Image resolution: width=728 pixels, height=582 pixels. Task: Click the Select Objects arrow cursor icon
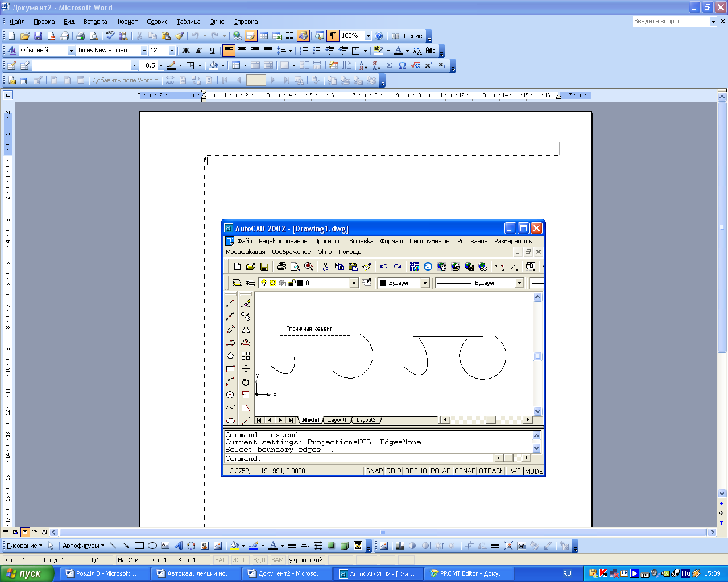51,546
